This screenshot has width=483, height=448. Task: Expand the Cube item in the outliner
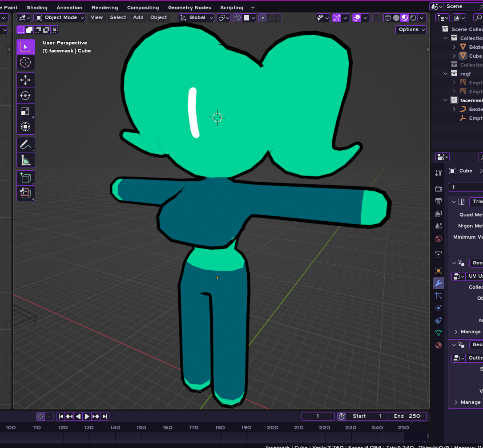pos(454,56)
